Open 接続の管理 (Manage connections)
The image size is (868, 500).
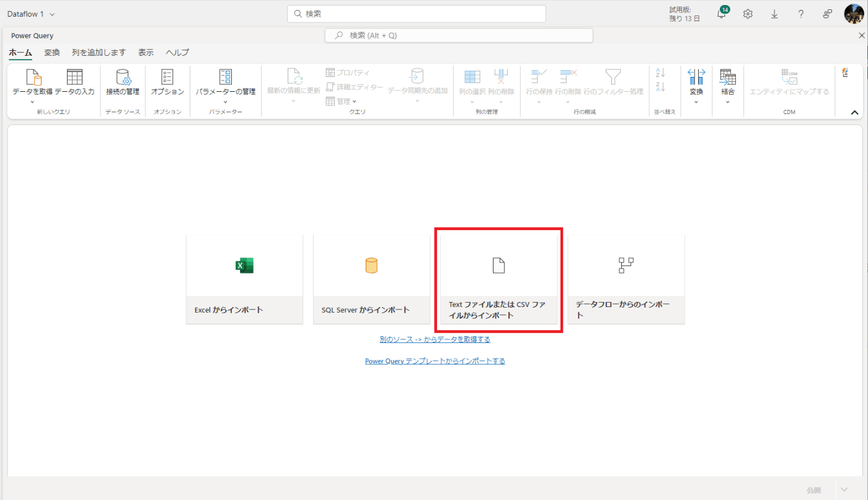tap(123, 83)
